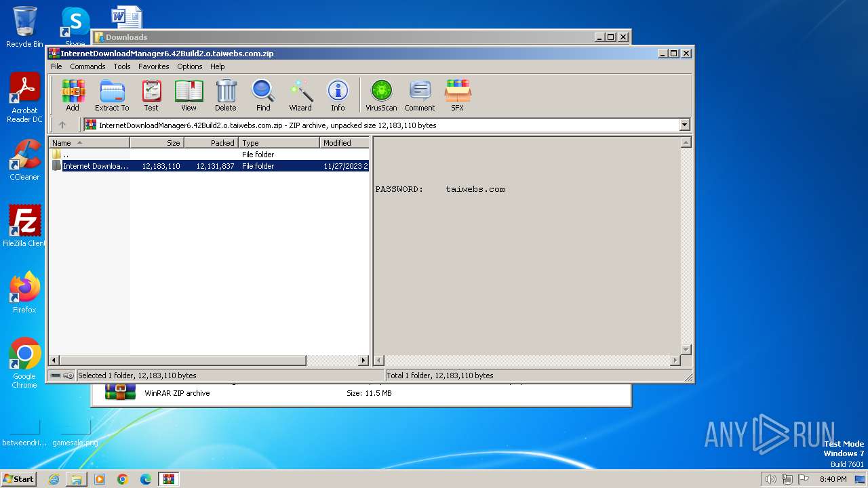
Task: Sort by Name column header
Action: pos(89,142)
